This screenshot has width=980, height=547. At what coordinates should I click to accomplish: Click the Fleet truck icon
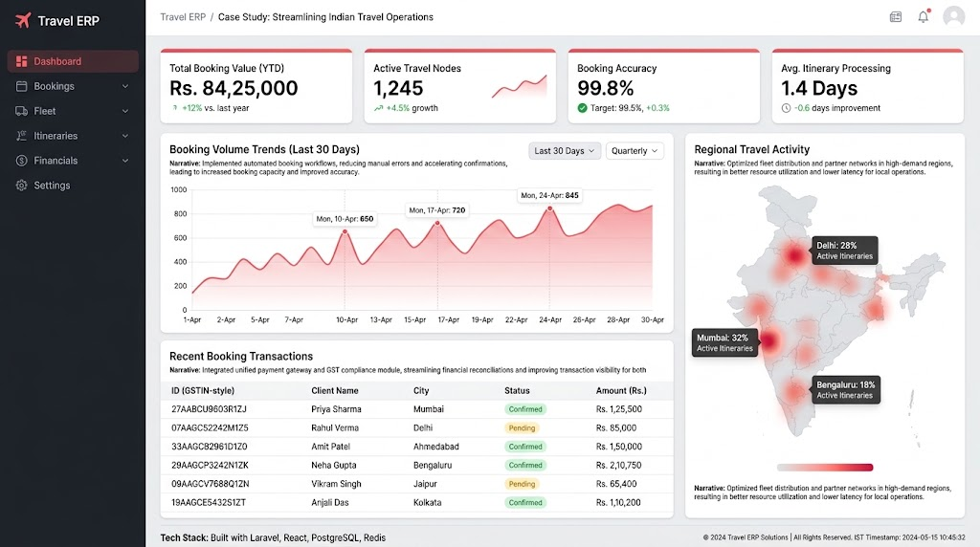pyautogui.click(x=21, y=111)
